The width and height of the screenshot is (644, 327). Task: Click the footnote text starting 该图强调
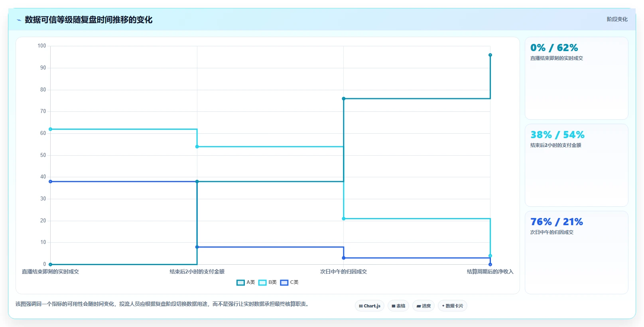(x=162, y=304)
